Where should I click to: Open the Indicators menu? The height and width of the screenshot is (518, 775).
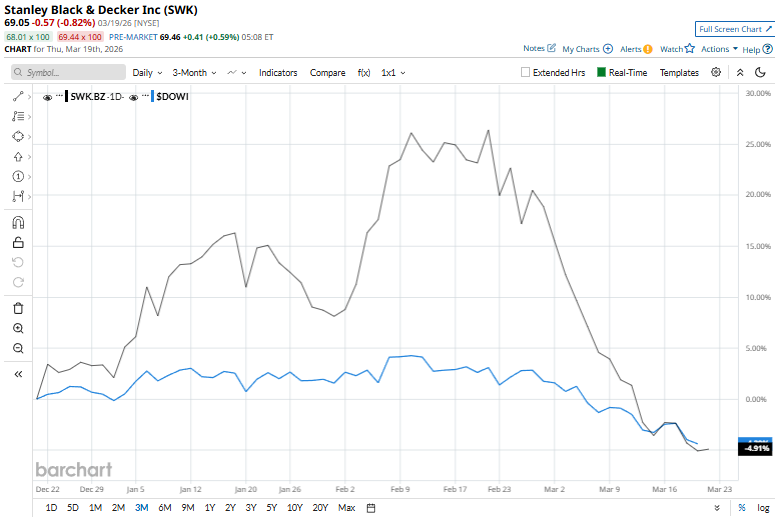click(278, 73)
